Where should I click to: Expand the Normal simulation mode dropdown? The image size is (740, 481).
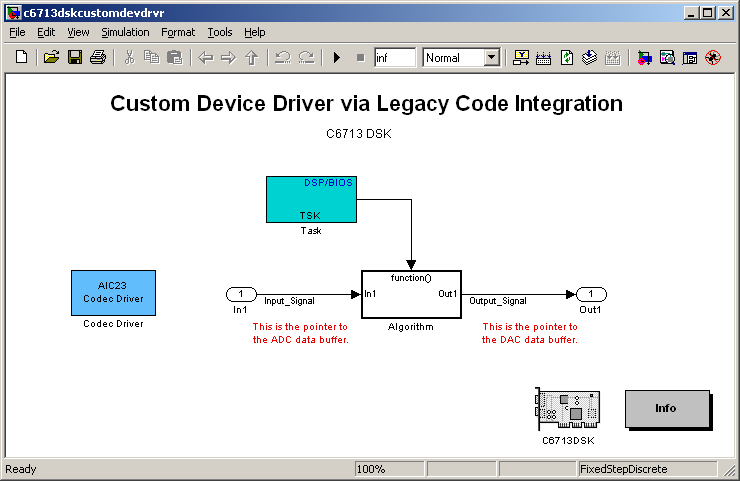click(491, 58)
